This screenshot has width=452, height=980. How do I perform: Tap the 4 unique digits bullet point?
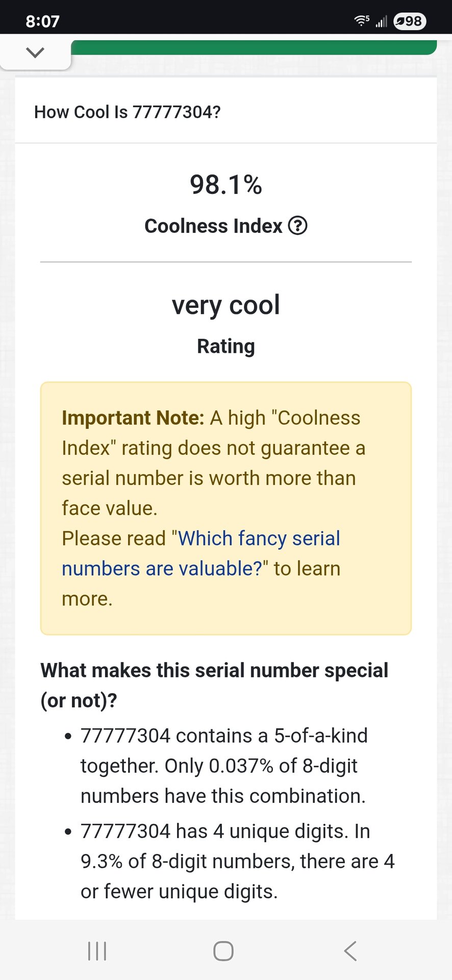237,861
